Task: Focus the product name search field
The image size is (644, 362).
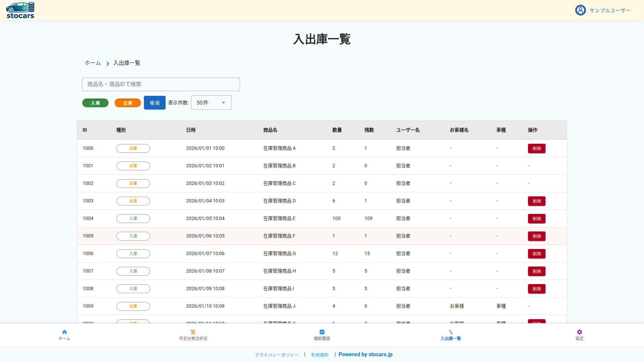Action: pos(161,84)
